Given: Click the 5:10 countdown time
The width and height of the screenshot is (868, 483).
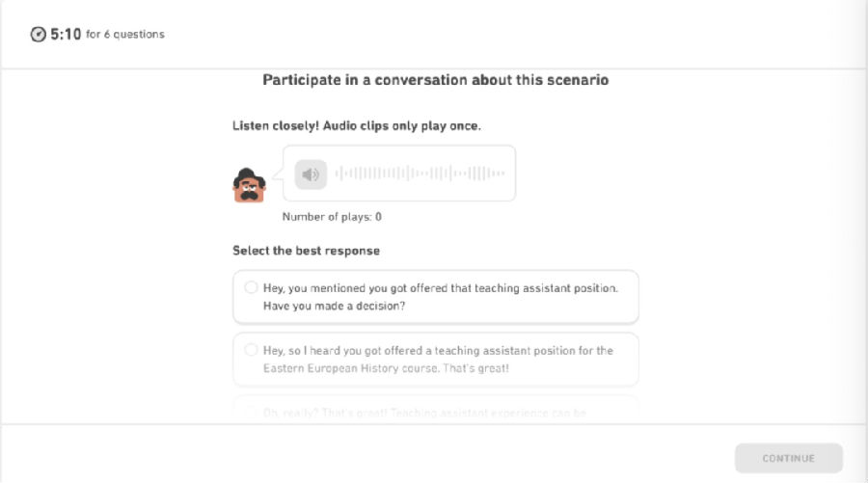Looking at the screenshot, I should click(x=66, y=35).
